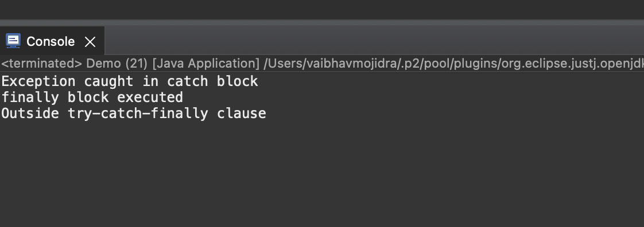This screenshot has width=644, height=227.
Task: Click the word 'Exception' in console output
Action: (38, 81)
